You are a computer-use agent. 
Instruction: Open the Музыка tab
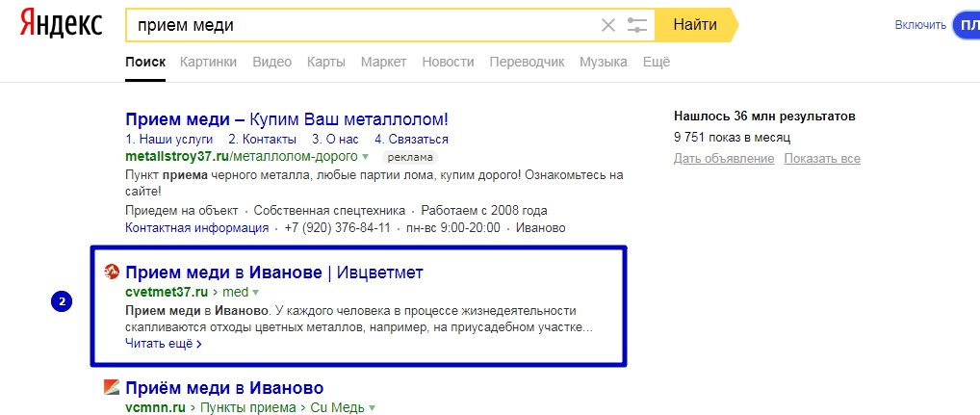[604, 62]
